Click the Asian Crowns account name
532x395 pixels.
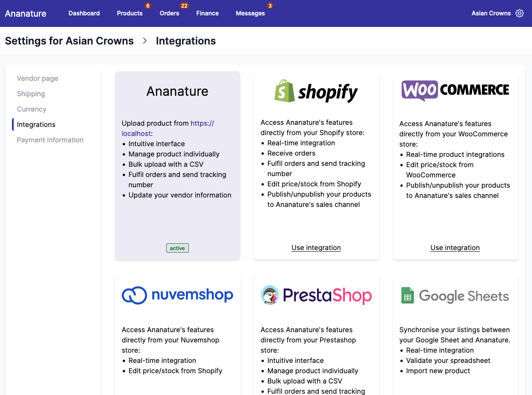[491, 13]
